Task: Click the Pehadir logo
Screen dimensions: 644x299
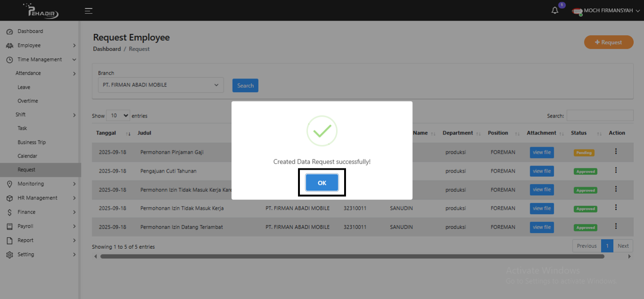Action: 42,10
